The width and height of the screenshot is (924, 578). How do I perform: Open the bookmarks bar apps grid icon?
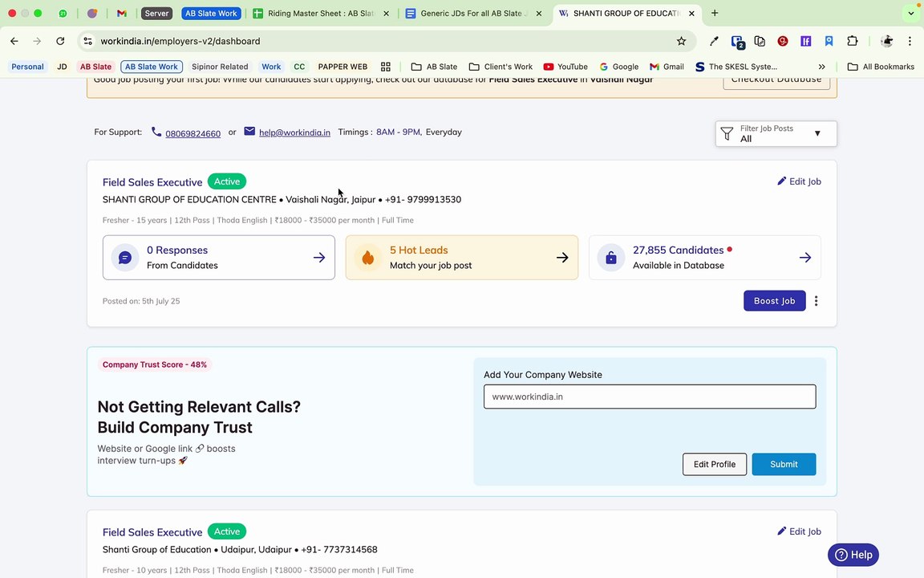click(x=385, y=67)
